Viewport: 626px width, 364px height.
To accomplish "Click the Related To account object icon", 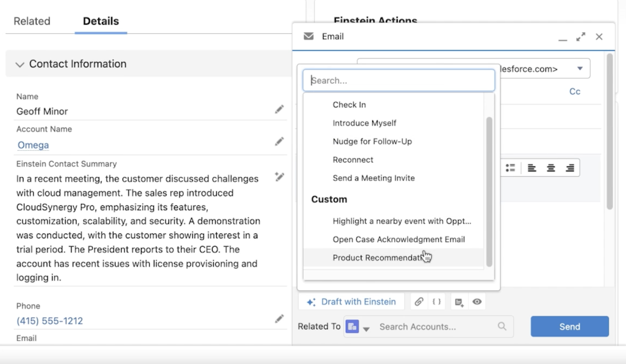I will click(352, 327).
